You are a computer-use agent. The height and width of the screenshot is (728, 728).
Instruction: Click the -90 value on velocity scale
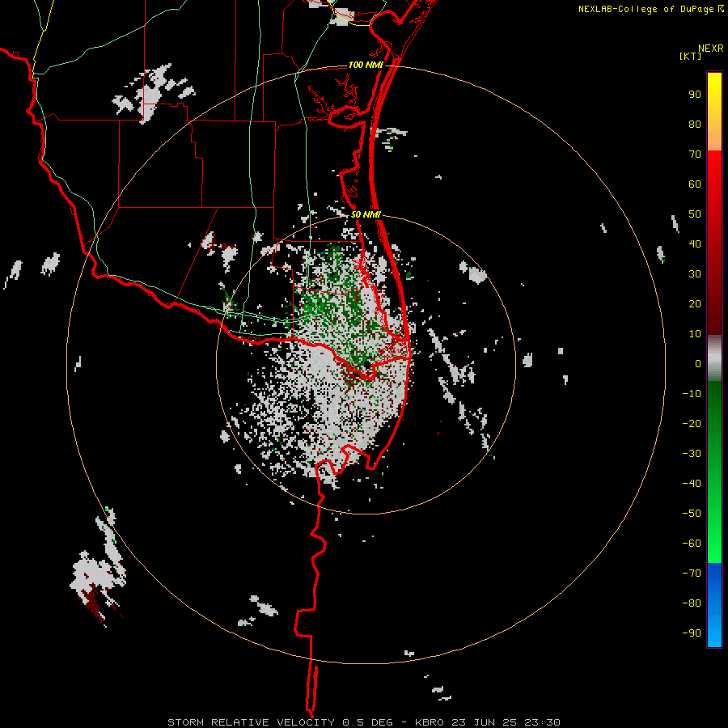click(x=692, y=633)
